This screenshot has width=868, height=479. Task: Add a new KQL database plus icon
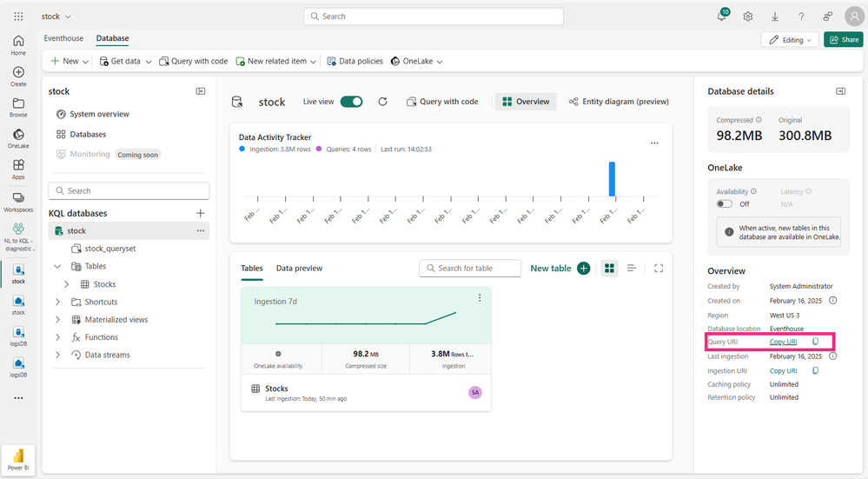tap(201, 213)
